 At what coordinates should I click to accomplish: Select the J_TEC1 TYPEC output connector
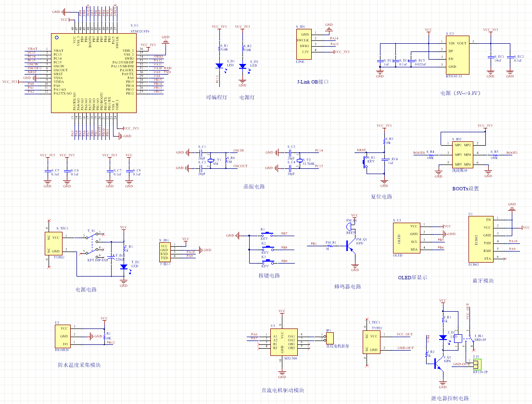point(371,342)
